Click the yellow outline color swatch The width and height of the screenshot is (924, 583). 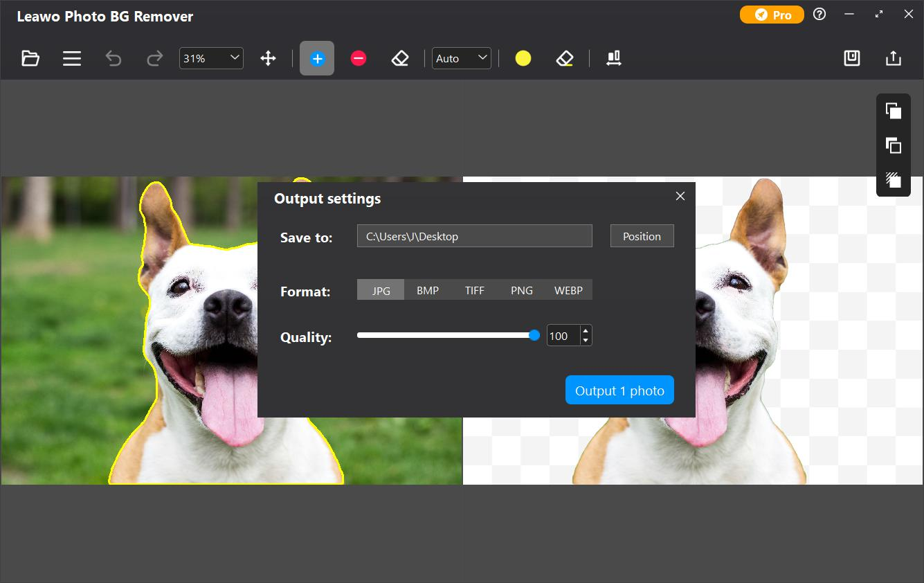point(523,59)
